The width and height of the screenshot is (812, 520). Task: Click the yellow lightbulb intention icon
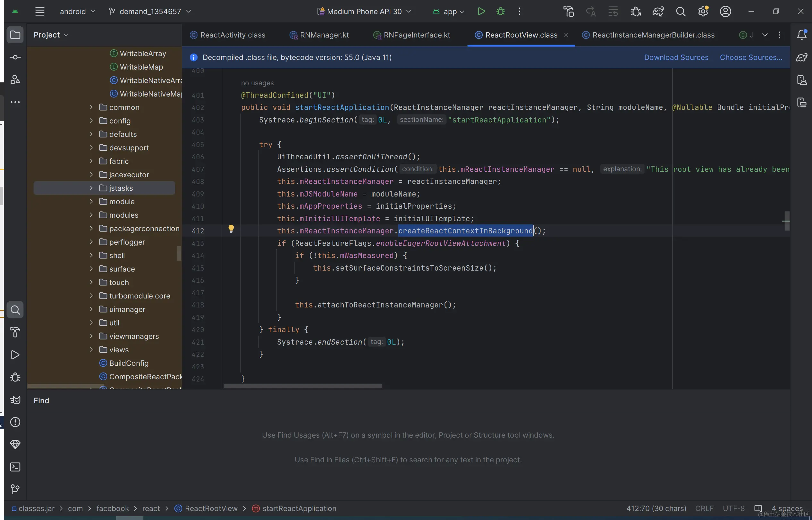point(231,229)
